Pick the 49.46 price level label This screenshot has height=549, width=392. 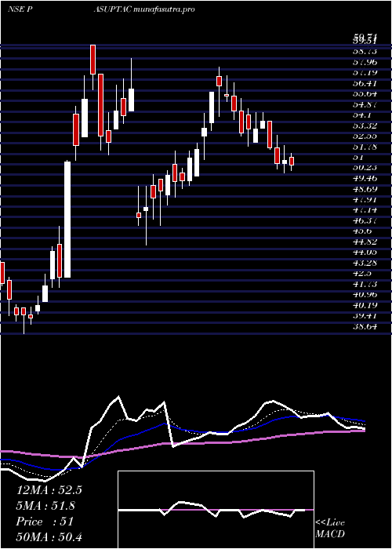click(x=365, y=178)
